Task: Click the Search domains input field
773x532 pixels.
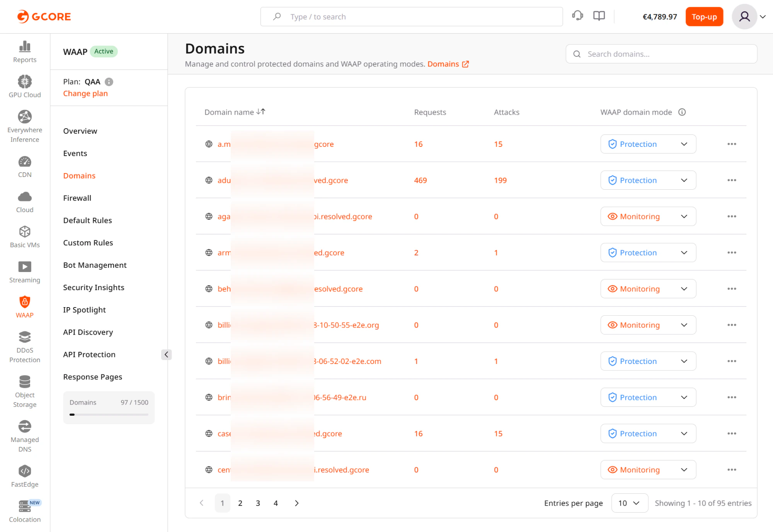Action: coord(661,54)
